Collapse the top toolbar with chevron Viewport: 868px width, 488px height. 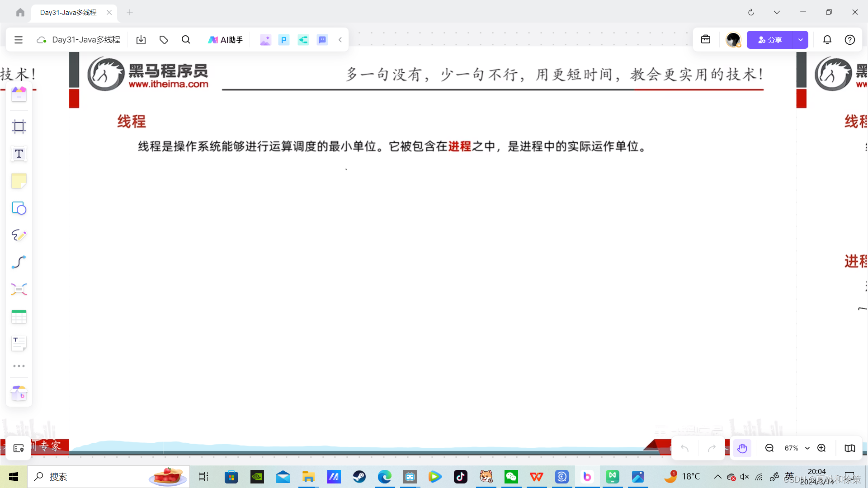tap(340, 40)
